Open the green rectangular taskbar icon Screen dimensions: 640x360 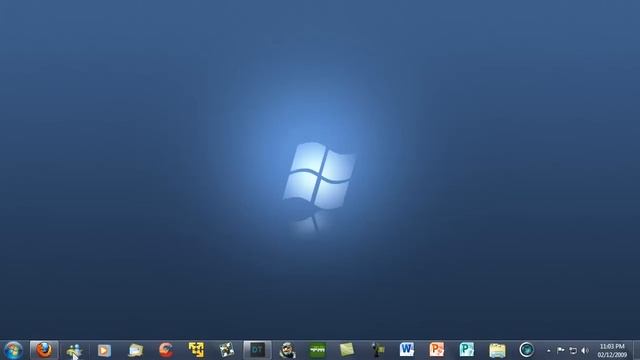[318, 350]
